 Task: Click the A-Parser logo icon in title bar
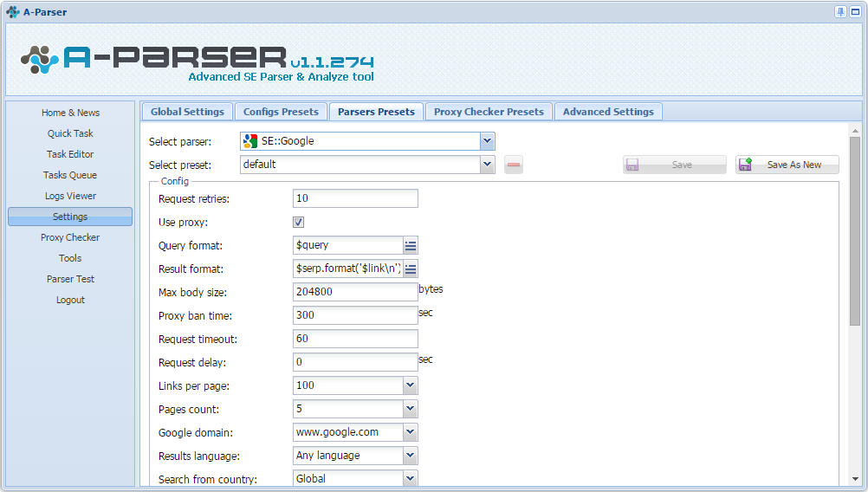pos(13,11)
